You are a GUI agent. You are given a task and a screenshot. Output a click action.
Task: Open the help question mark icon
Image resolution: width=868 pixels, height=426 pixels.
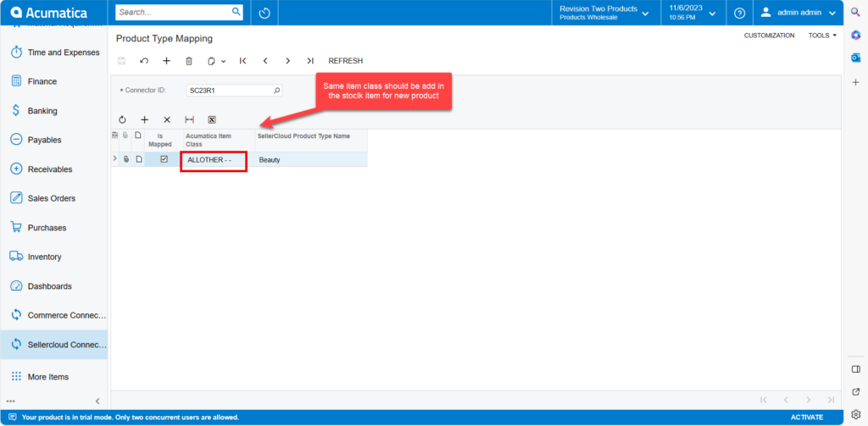pos(739,13)
